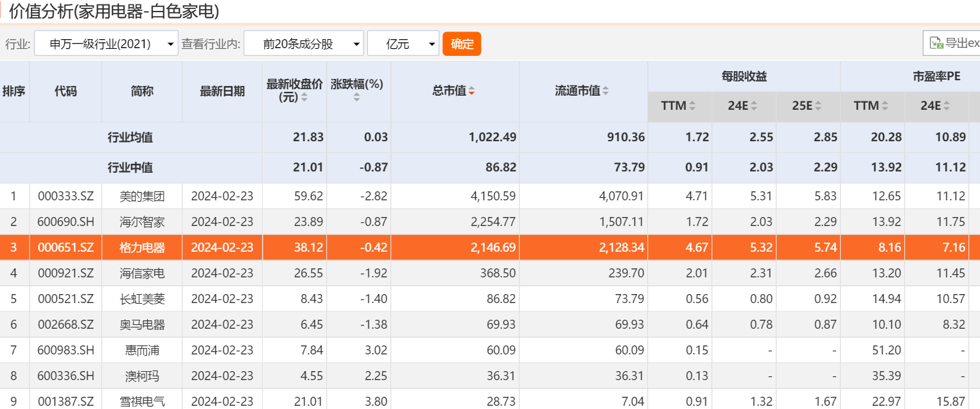Image resolution: width=980 pixels, height=409 pixels.
Task: Sort by 涨跌幅(%) column arrows
Action: 357,98
